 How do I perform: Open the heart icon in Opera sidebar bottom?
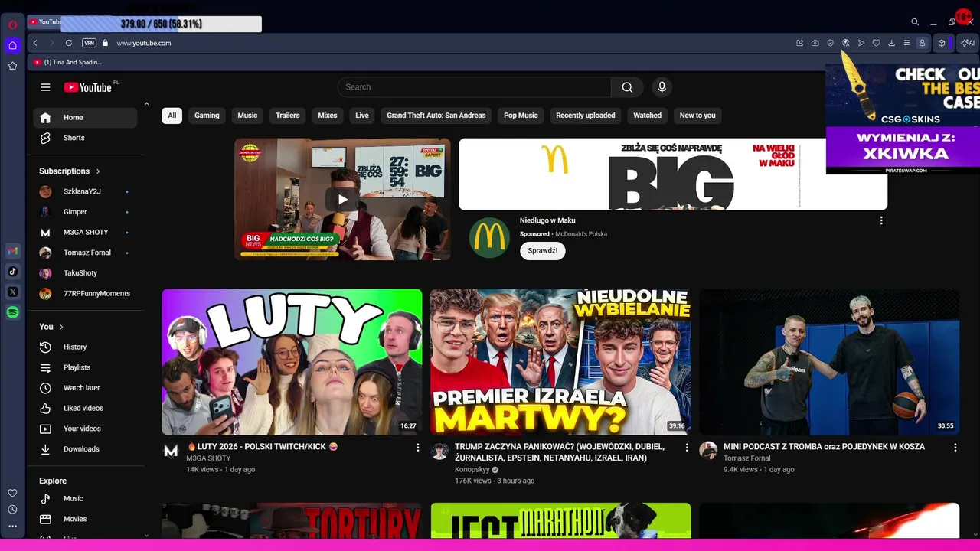12,493
